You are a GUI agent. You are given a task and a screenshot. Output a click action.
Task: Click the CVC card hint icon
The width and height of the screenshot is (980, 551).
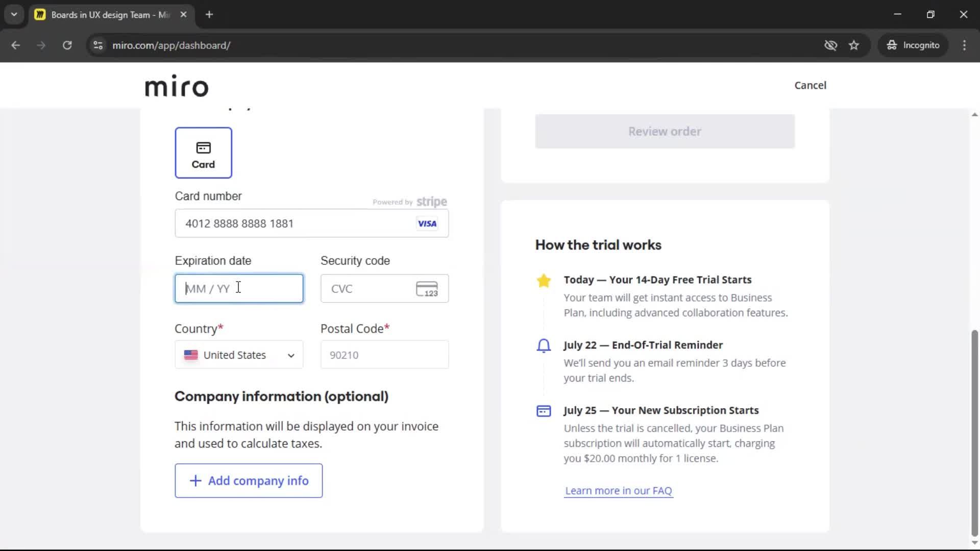[427, 289]
